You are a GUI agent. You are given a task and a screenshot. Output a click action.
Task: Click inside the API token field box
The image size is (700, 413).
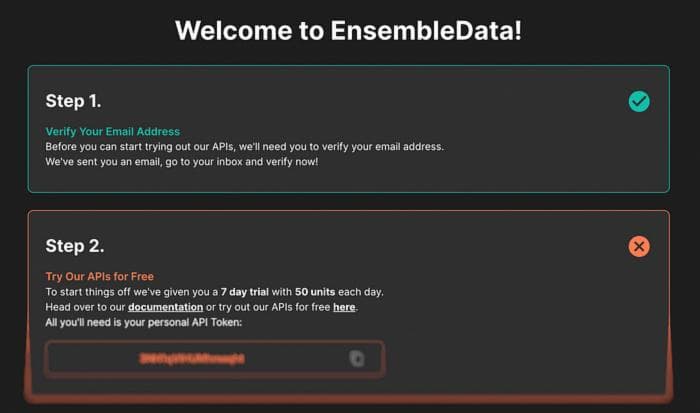coord(215,359)
